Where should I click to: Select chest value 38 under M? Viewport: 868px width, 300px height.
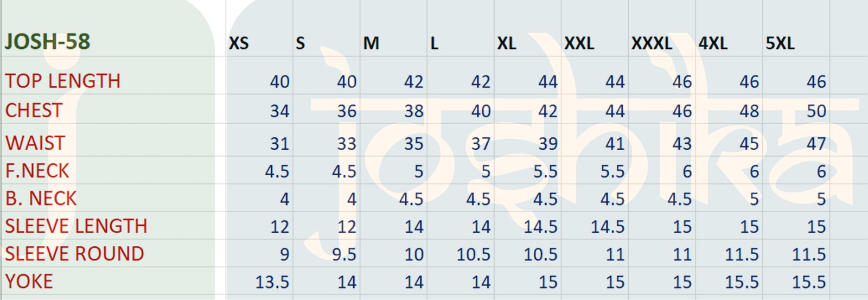point(413,111)
